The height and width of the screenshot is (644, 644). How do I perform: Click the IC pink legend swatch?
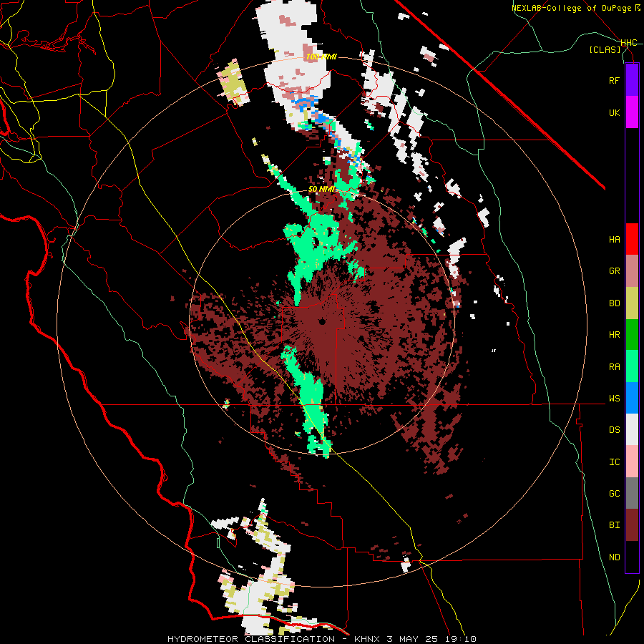[632, 462]
